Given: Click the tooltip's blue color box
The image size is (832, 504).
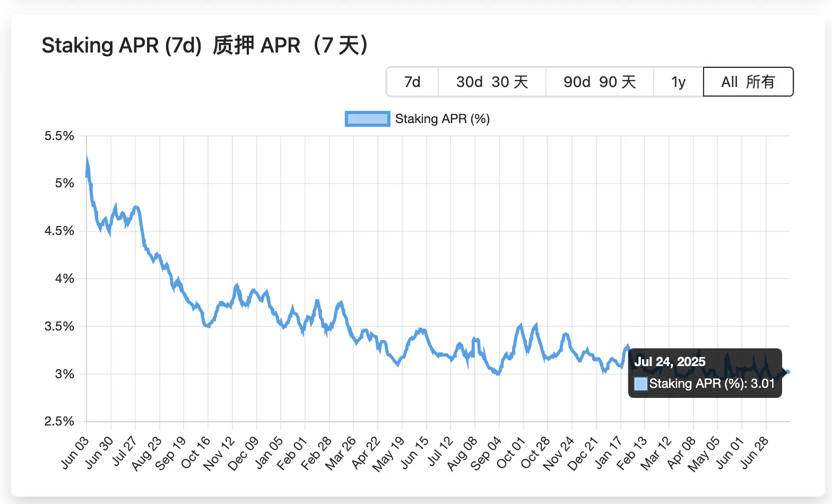Looking at the screenshot, I should tap(640, 384).
